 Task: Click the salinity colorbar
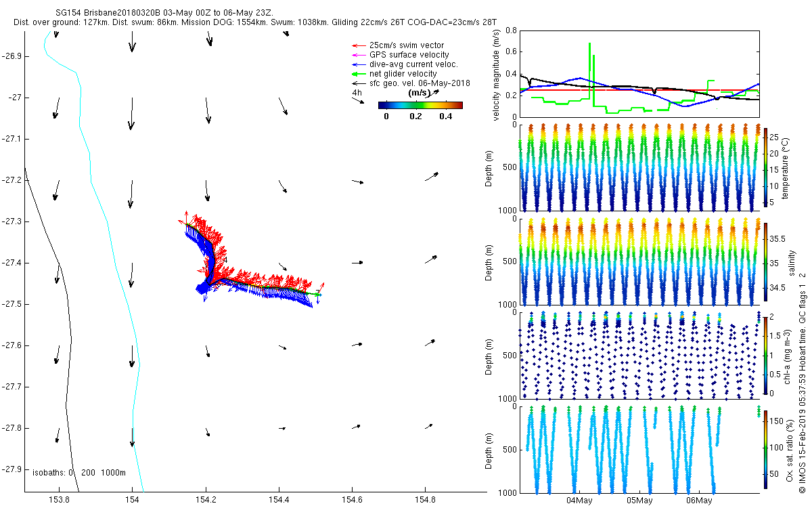765,261
